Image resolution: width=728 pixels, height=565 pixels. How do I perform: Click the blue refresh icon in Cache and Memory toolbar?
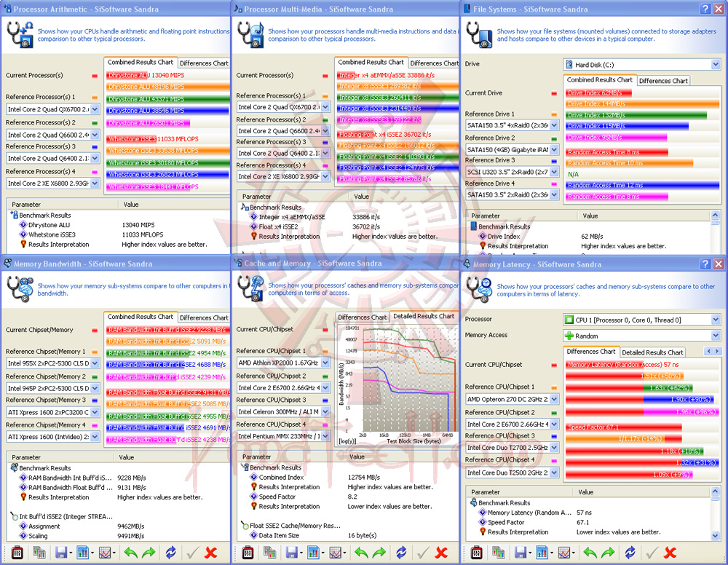[x=402, y=553]
